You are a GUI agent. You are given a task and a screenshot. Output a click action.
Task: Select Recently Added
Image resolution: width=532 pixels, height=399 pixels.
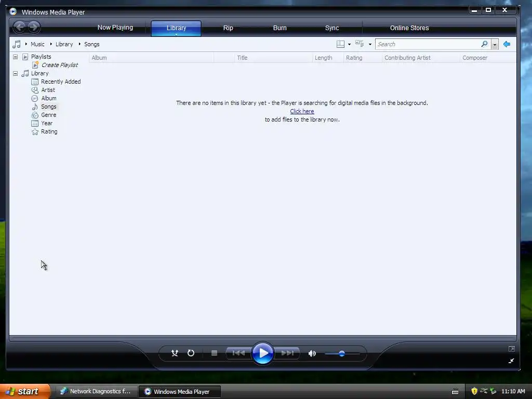pyautogui.click(x=61, y=82)
